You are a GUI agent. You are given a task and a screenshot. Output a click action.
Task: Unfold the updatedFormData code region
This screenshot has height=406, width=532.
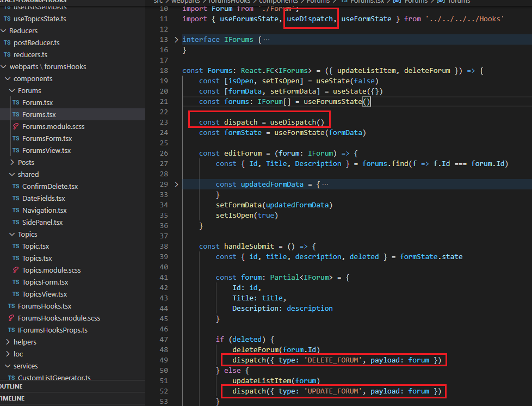pos(176,184)
